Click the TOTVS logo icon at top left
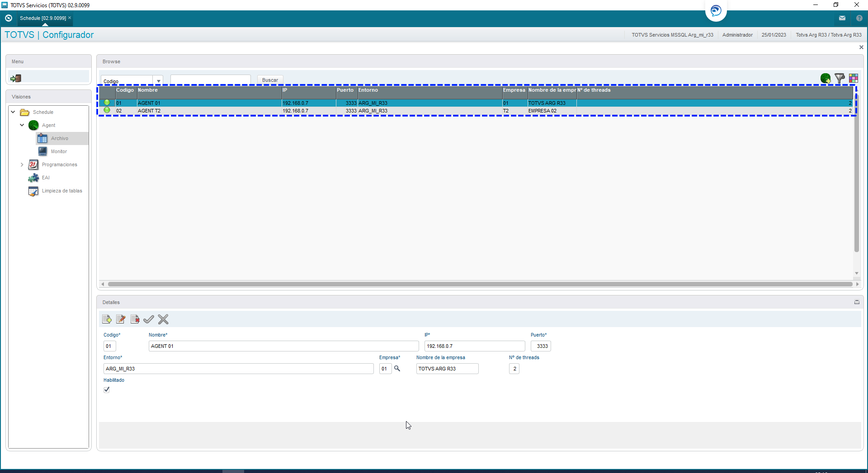Screen dimensions: 868x473 (x=9, y=18)
